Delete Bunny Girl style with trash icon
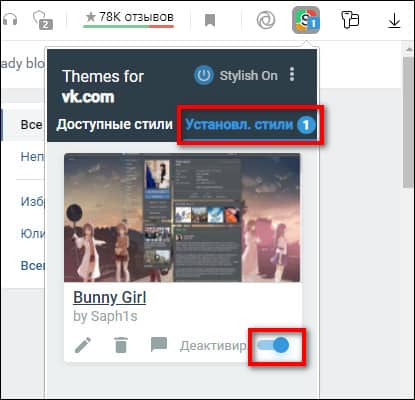415x400 pixels. [x=121, y=345]
